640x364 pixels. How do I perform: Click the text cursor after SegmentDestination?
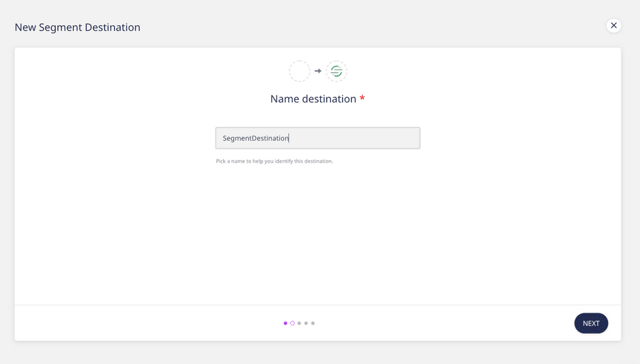click(x=289, y=138)
